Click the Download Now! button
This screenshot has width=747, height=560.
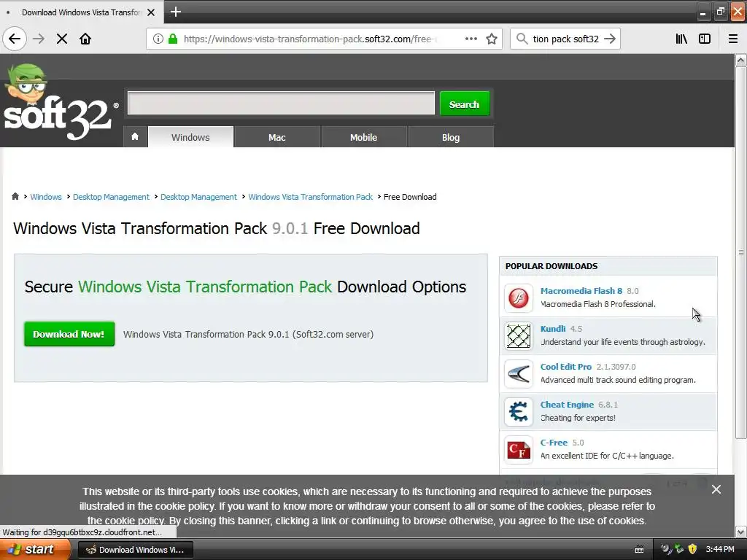pos(69,334)
